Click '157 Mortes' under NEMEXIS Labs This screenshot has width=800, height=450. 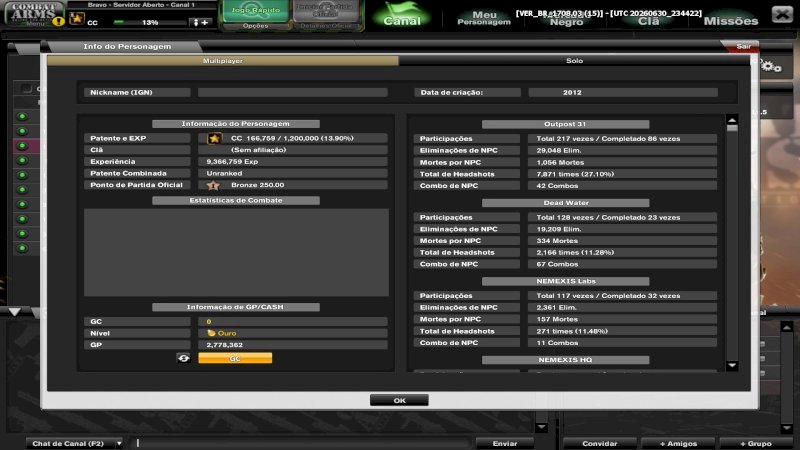tap(557, 319)
